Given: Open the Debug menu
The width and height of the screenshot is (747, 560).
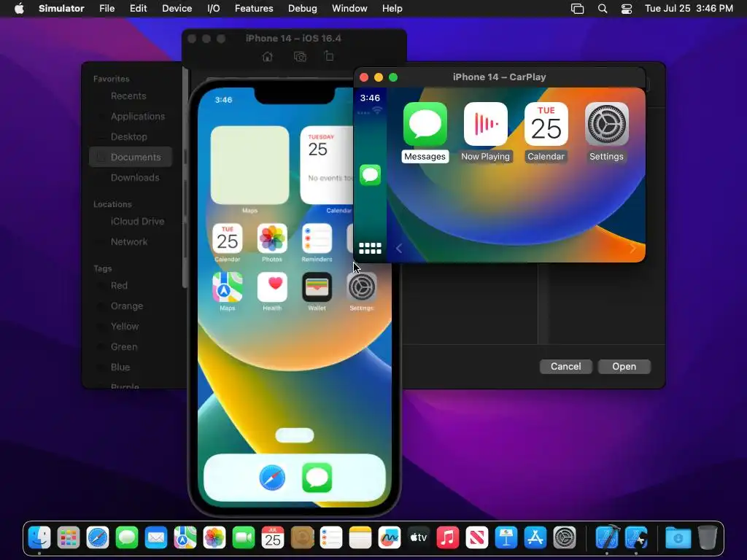Looking at the screenshot, I should point(303,9).
